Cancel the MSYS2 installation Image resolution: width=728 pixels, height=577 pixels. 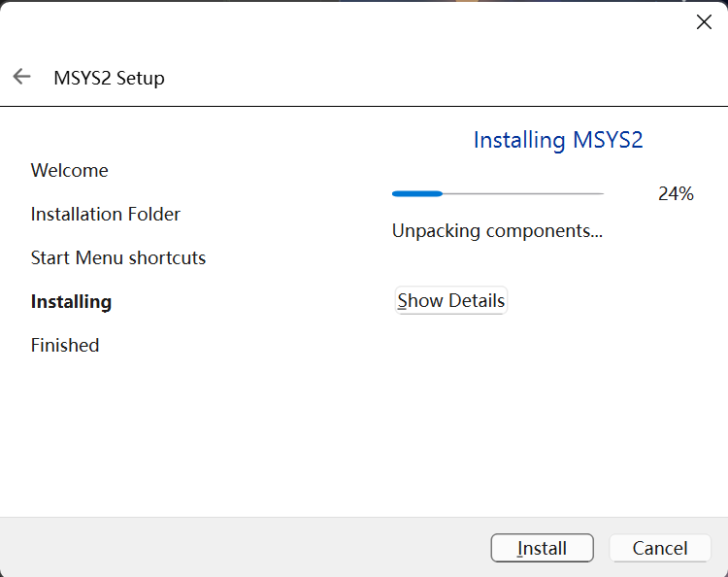pyautogui.click(x=660, y=548)
